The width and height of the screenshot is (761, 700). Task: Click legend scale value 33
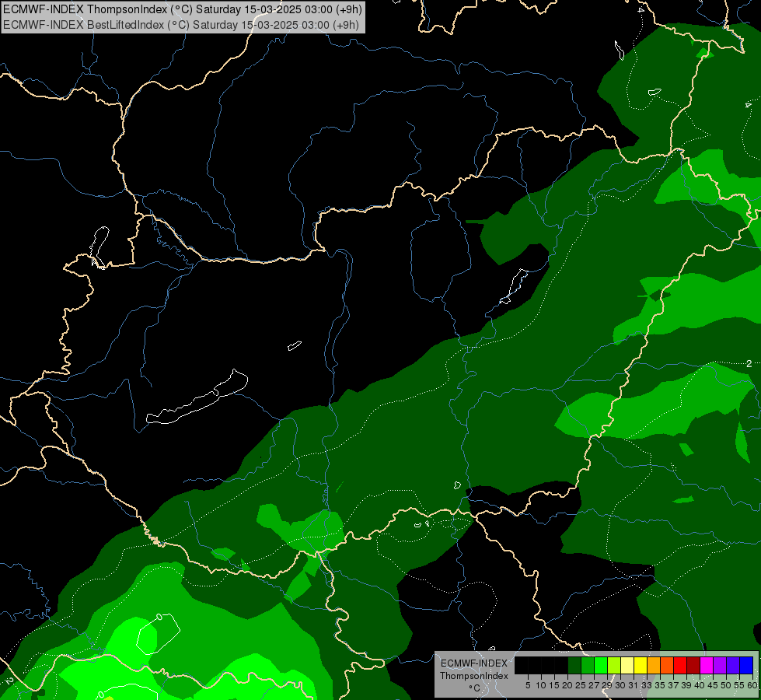pos(647,685)
